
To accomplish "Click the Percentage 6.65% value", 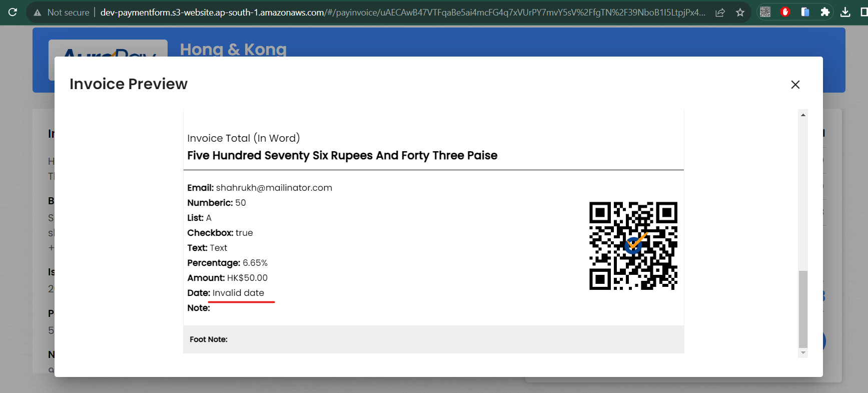I will 255,263.
